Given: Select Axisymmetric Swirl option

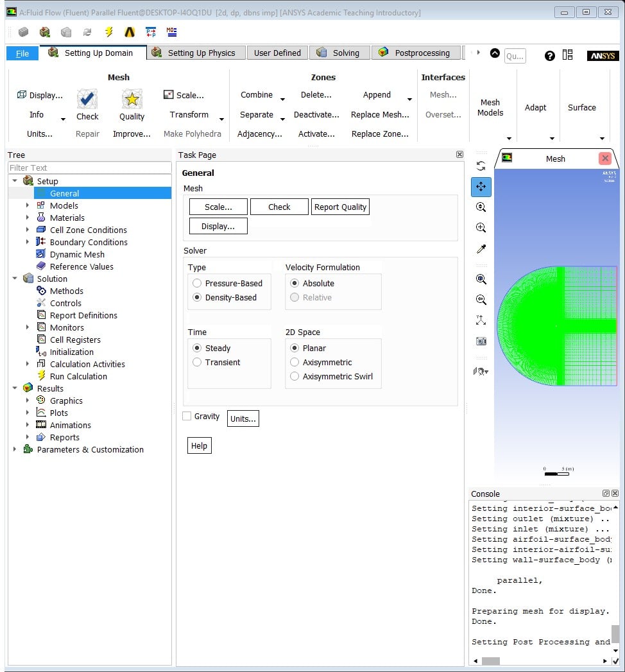Looking at the screenshot, I should (x=295, y=376).
